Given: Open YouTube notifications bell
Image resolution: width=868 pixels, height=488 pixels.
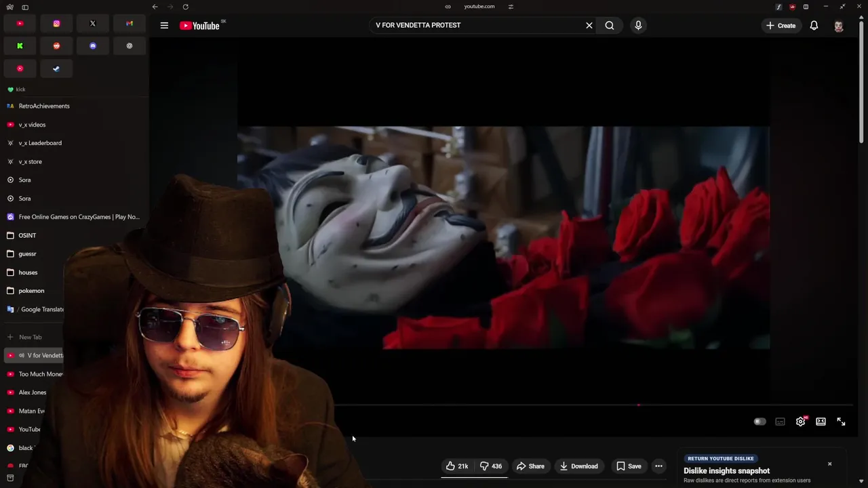Looking at the screenshot, I should [x=814, y=26].
